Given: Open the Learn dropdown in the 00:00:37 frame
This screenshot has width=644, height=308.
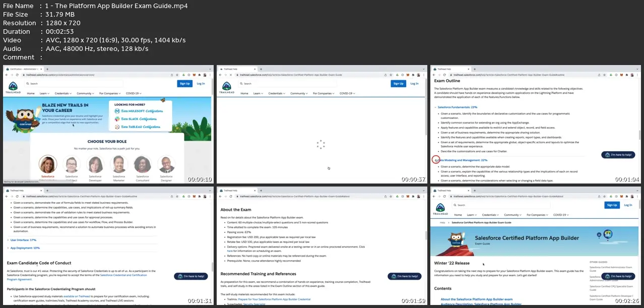Looking at the screenshot, I should 258,93.
